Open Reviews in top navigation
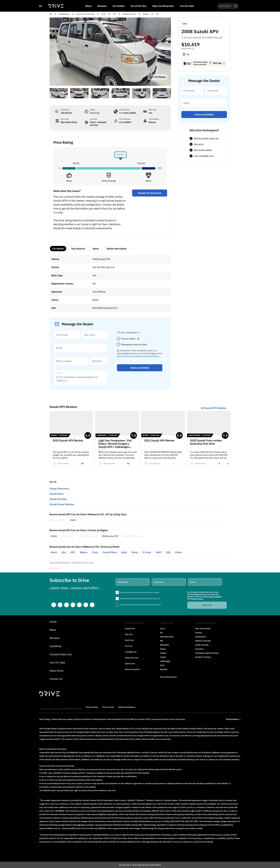The width and height of the screenshot is (280, 868). click(102, 6)
